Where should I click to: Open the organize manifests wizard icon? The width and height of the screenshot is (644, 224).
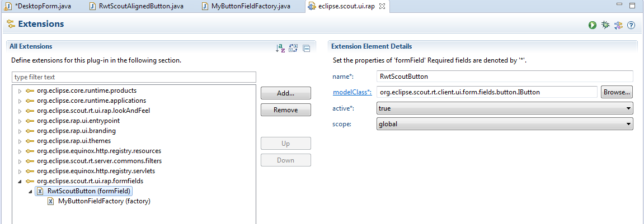click(618, 26)
